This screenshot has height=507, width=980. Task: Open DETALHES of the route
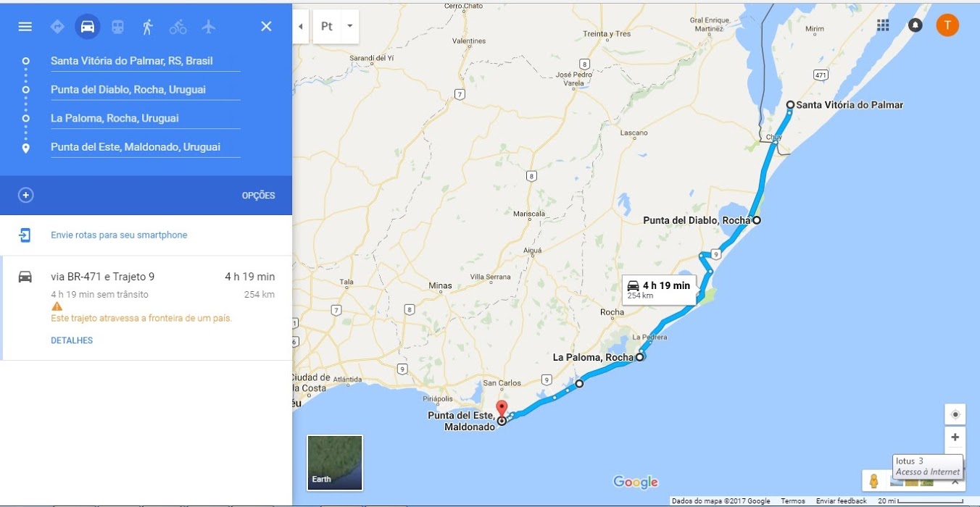coord(72,340)
